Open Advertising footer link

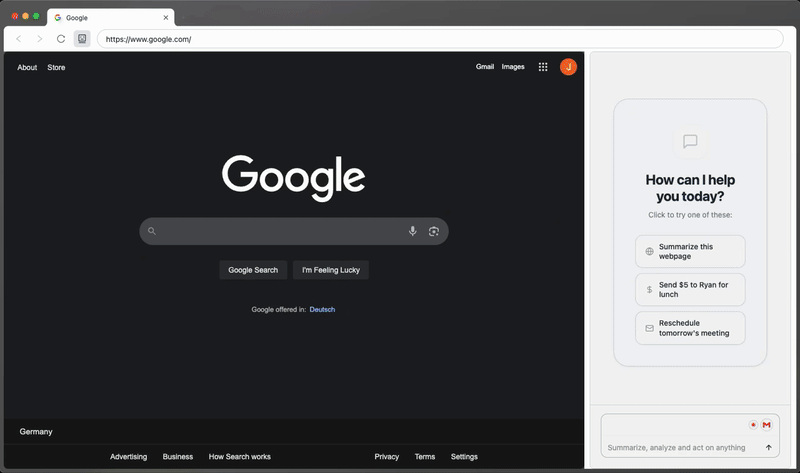[129, 457]
